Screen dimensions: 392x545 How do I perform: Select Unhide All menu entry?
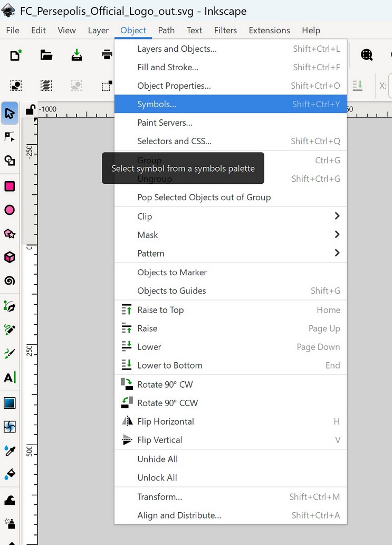point(158,459)
